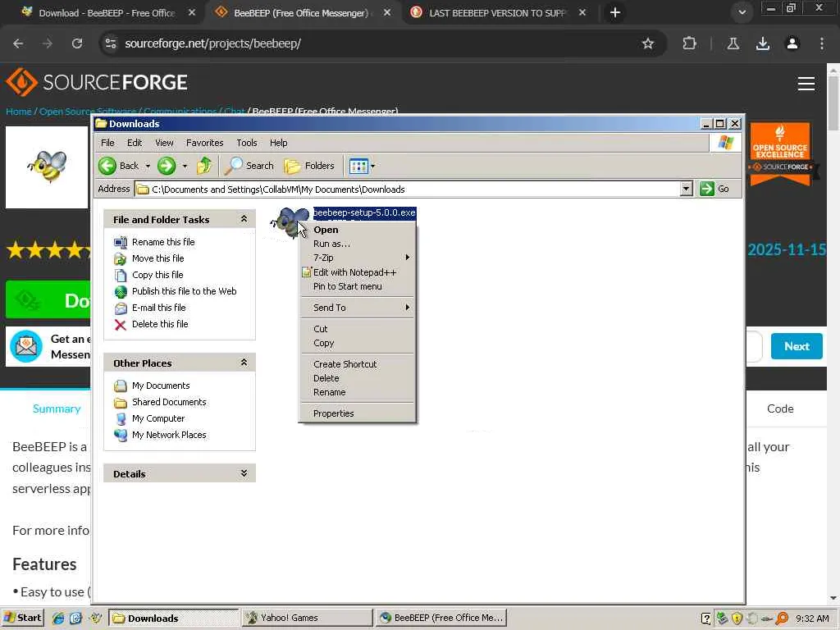The height and width of the screenshot is (630, 840).
Task: Choose Edit with Notepad++
Action: tap(358, 272)
